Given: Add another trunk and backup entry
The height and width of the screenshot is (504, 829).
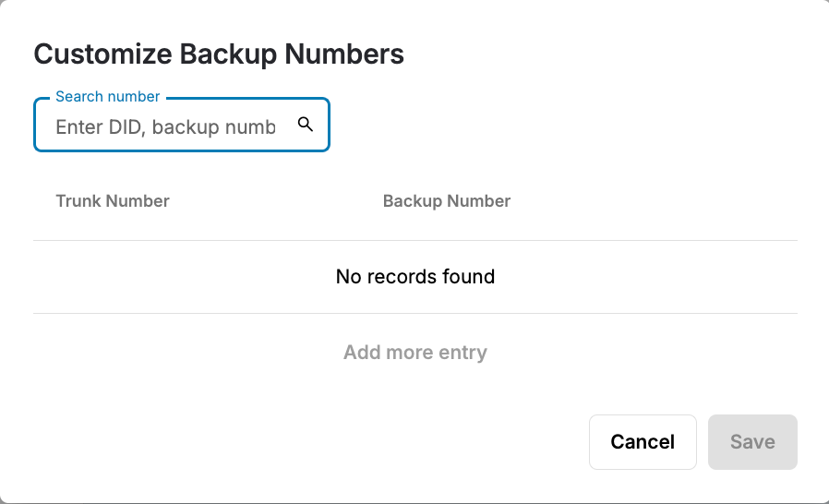Looking at the screenshot, I should pyautogui.click(x=415, y=353).
